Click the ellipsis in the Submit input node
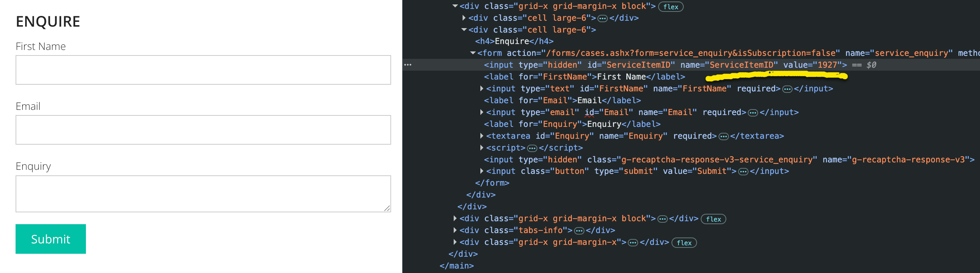The image size is (980, 273). coord(743,172)
